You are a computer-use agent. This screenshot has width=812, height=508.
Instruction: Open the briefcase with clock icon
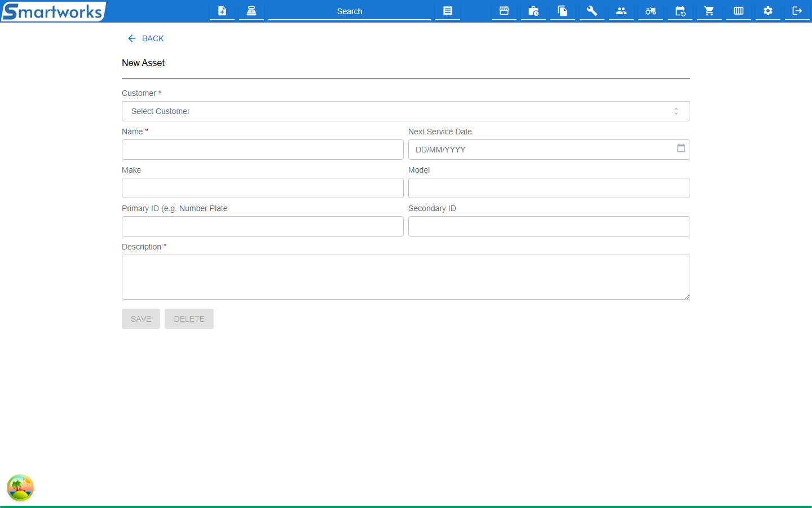[533, 11]
